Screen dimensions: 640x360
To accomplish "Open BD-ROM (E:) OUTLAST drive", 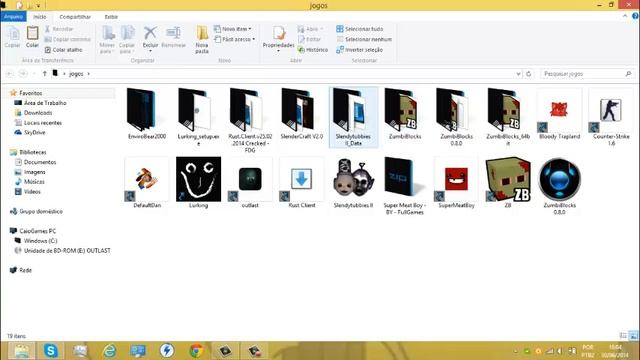I will point(62,251).
